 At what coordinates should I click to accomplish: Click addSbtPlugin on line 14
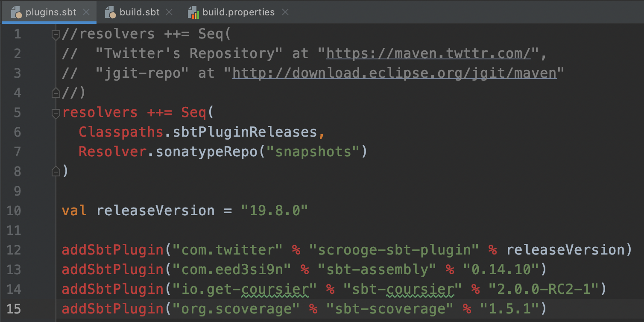coord(113,289)
